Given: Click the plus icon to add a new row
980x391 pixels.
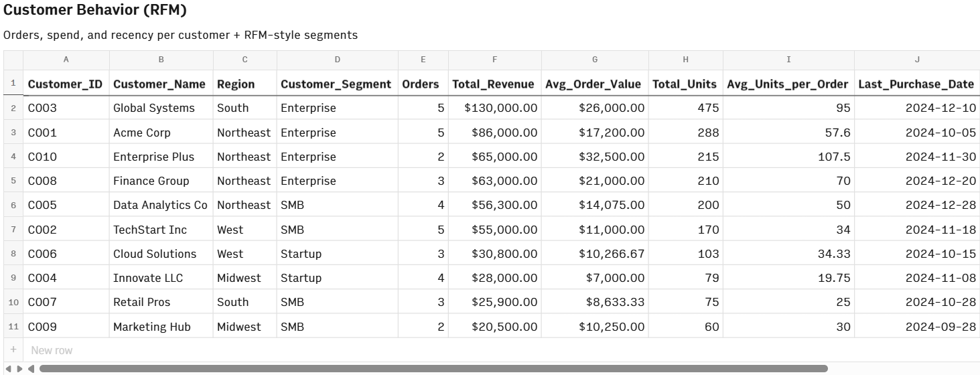Looking at the screenshot, I should [13, 350].
